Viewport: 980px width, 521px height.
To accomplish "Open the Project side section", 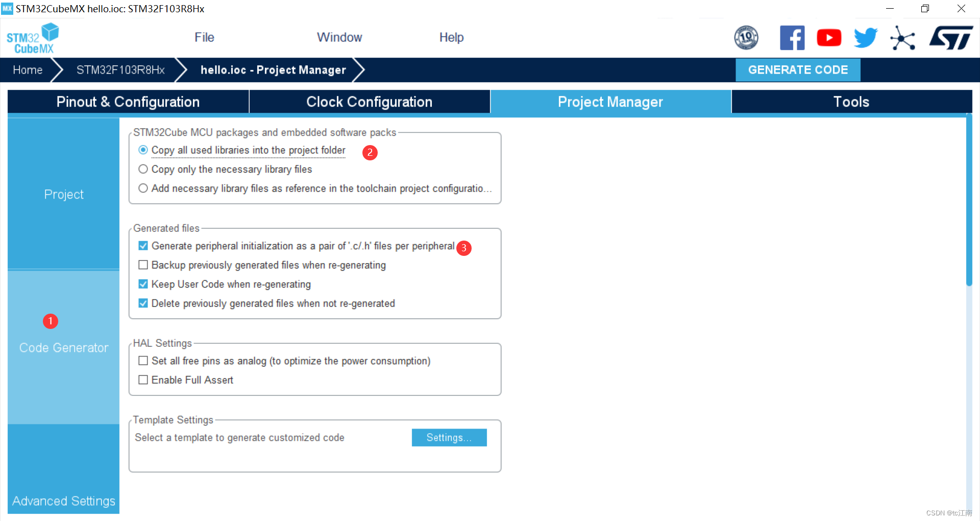I will point(63,194).
